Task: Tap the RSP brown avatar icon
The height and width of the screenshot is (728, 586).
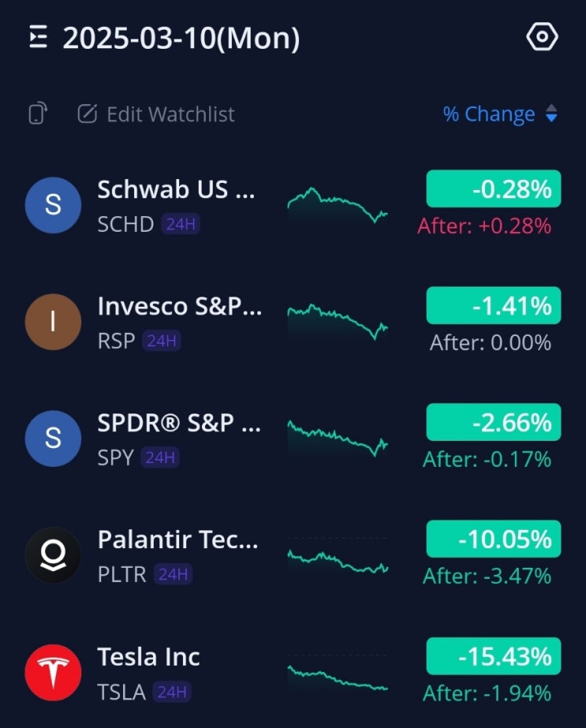Action: (53, 322)
